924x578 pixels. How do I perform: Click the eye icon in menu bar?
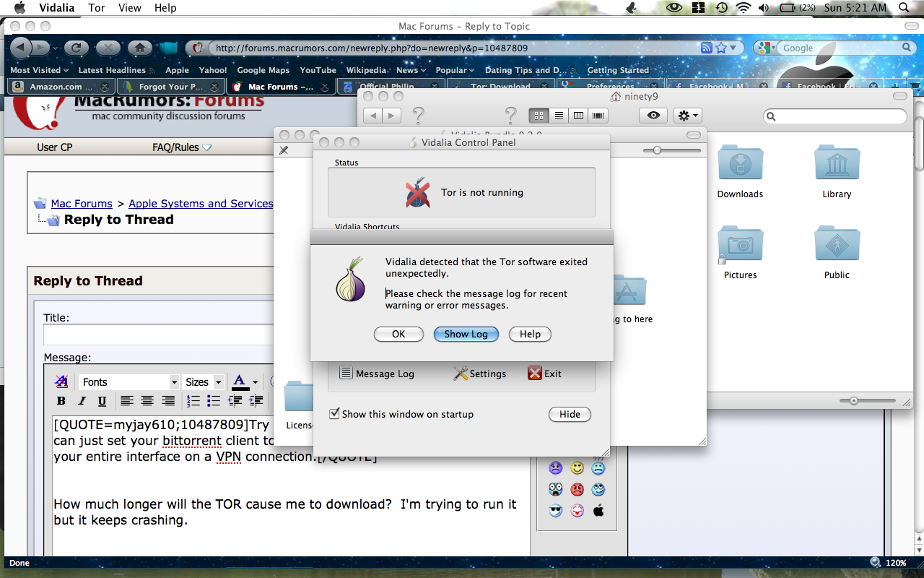674,7
